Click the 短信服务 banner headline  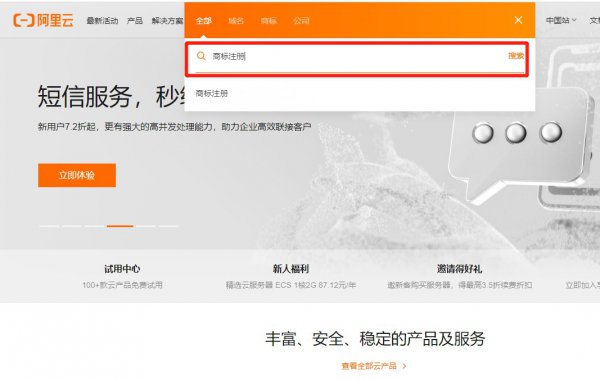coord(111,96)
